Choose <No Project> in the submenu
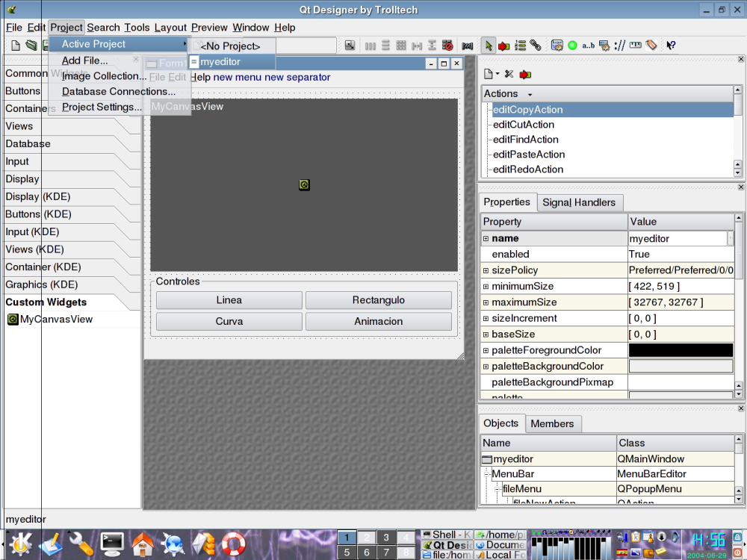 232,46
